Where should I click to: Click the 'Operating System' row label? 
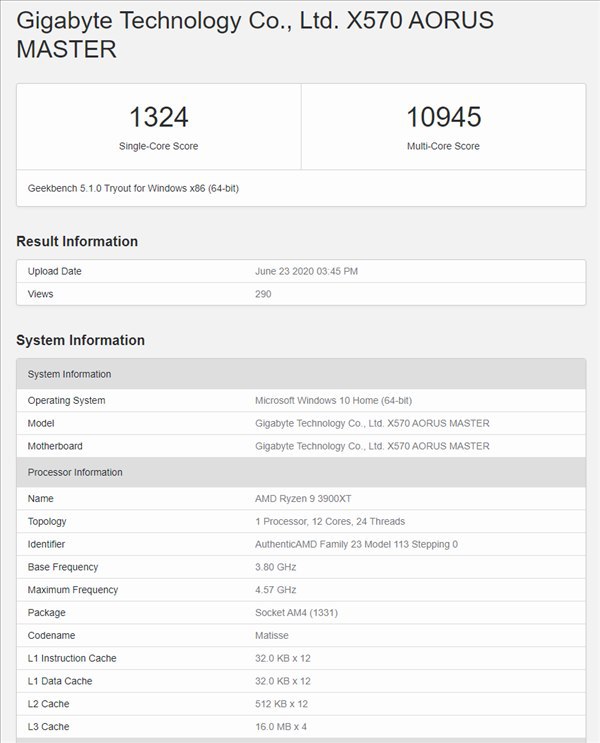coord(66,400)
